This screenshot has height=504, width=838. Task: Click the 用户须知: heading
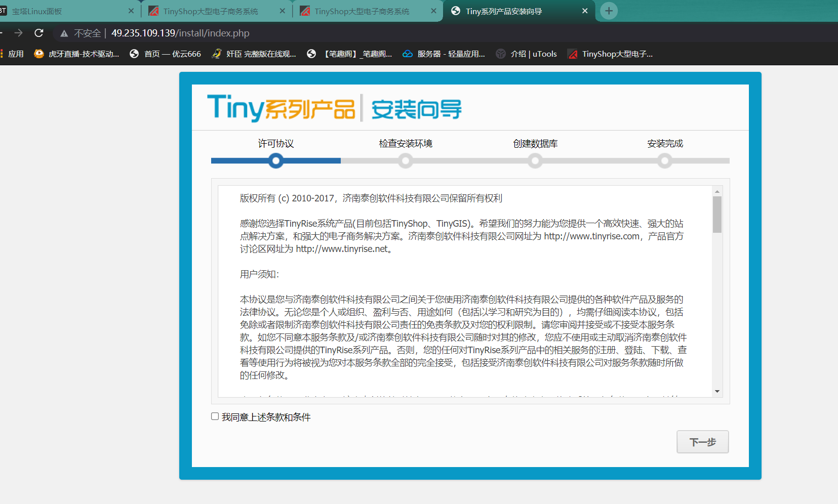pos(259,274)
